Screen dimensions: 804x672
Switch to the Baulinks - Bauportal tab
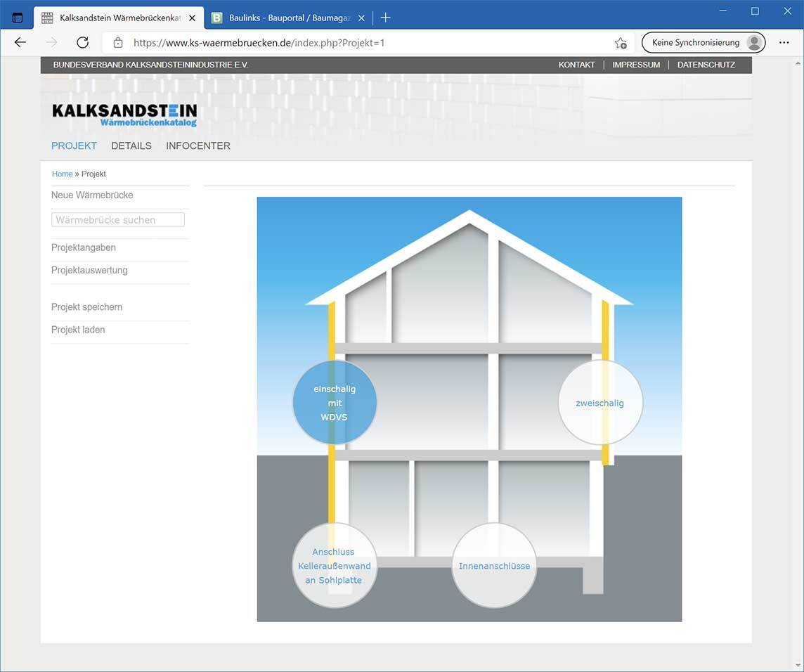pyautogui.click(x=289, y=18)
